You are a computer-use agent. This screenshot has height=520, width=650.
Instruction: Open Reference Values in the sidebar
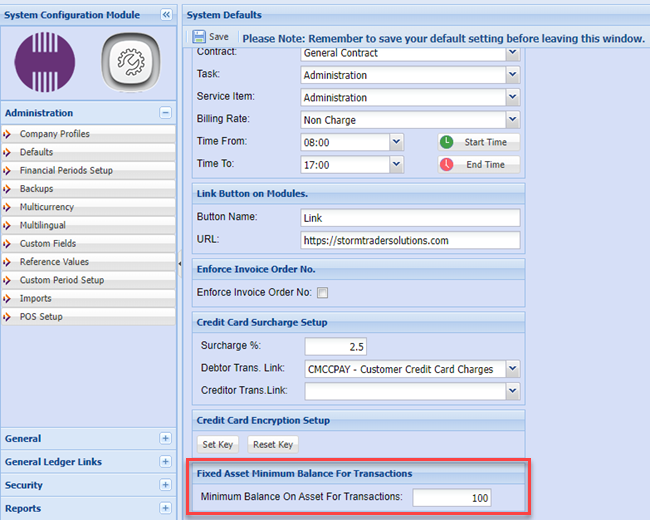(x=88, y=262)
